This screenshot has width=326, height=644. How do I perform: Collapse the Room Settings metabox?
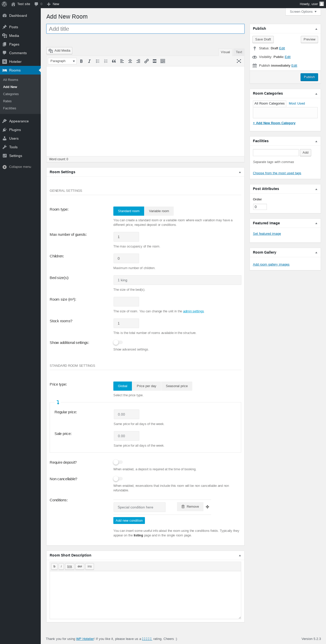tap(240, 172)
